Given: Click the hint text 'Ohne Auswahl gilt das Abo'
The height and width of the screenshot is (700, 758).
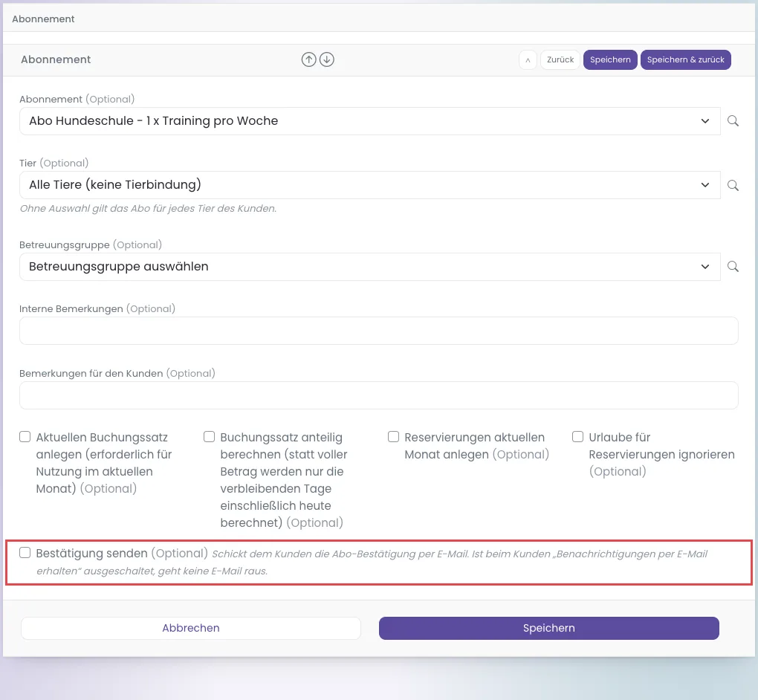Looking at the screenshot, I should pyautogui.click(x=148, y=208).
